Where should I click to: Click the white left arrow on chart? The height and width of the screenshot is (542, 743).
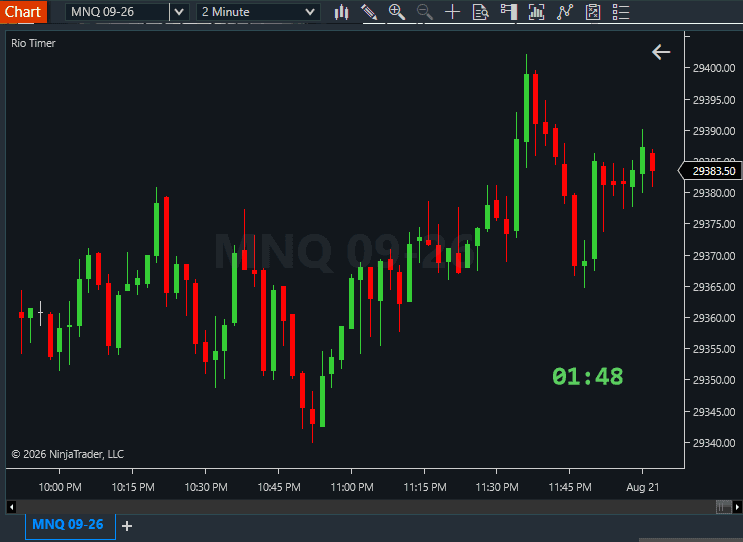661,52
